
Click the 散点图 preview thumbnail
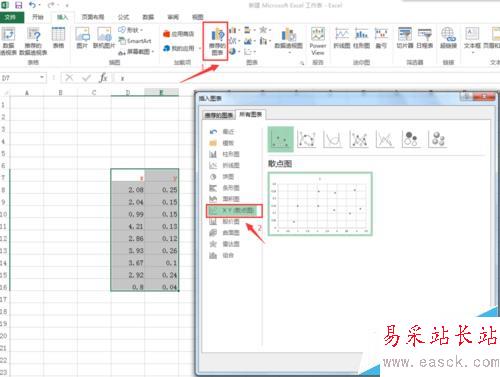tap(320, 204)
